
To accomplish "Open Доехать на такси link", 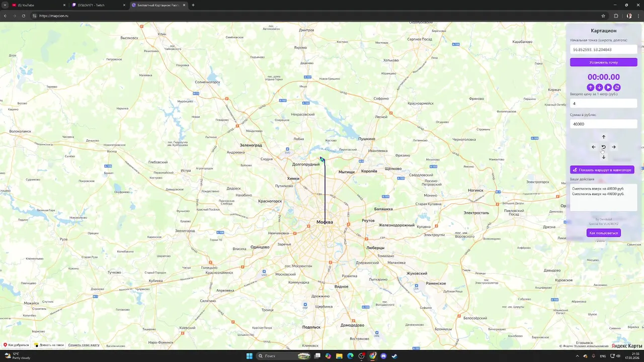I will tap(49, 345).
